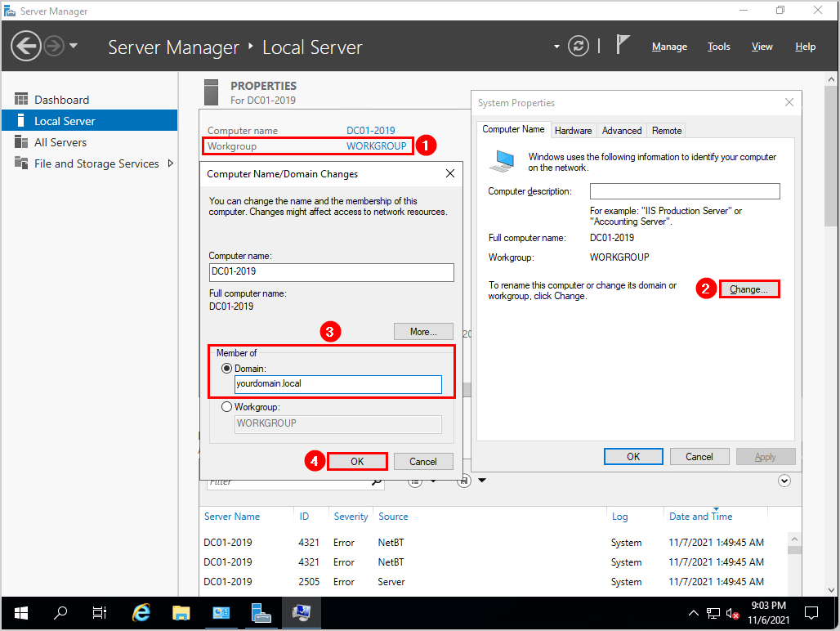Click the Refresh icon in header
This screenshot has width=840, height=631.
(578, 46)
